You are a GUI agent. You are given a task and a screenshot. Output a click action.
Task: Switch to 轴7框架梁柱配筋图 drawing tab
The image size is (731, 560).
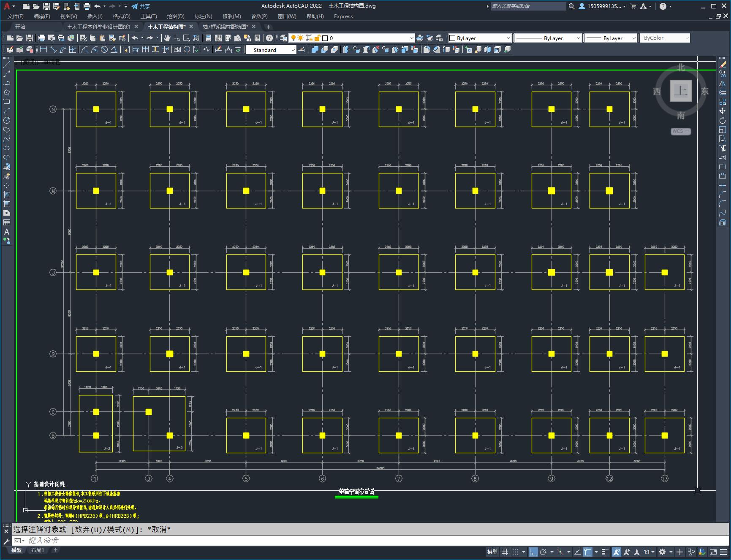tap(225, 27)
